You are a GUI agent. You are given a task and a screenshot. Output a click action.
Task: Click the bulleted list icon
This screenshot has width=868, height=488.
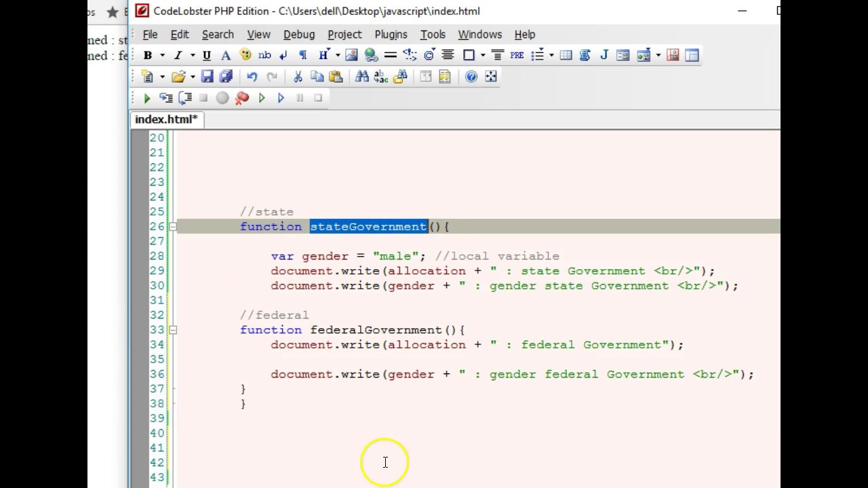coord(538,56)
